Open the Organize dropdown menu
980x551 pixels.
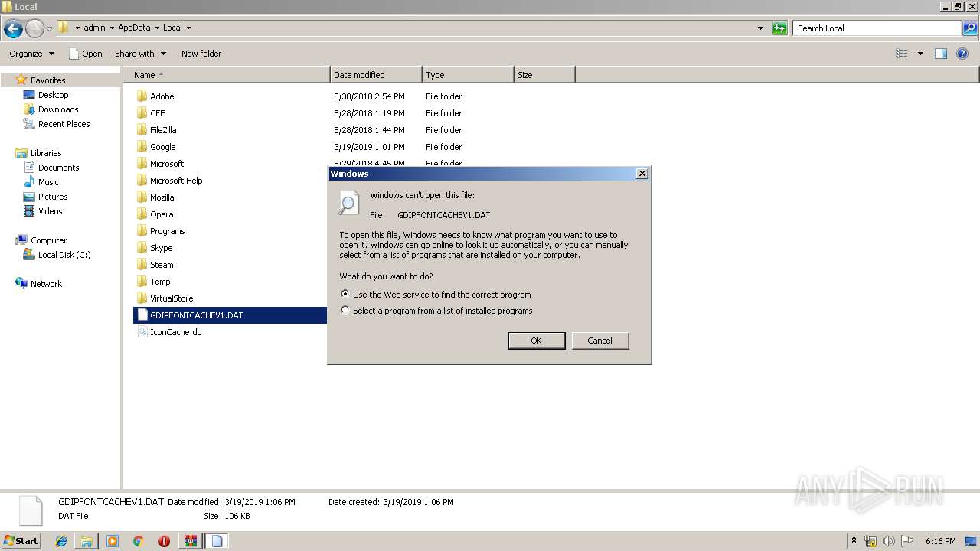click(x=31, y=54)
